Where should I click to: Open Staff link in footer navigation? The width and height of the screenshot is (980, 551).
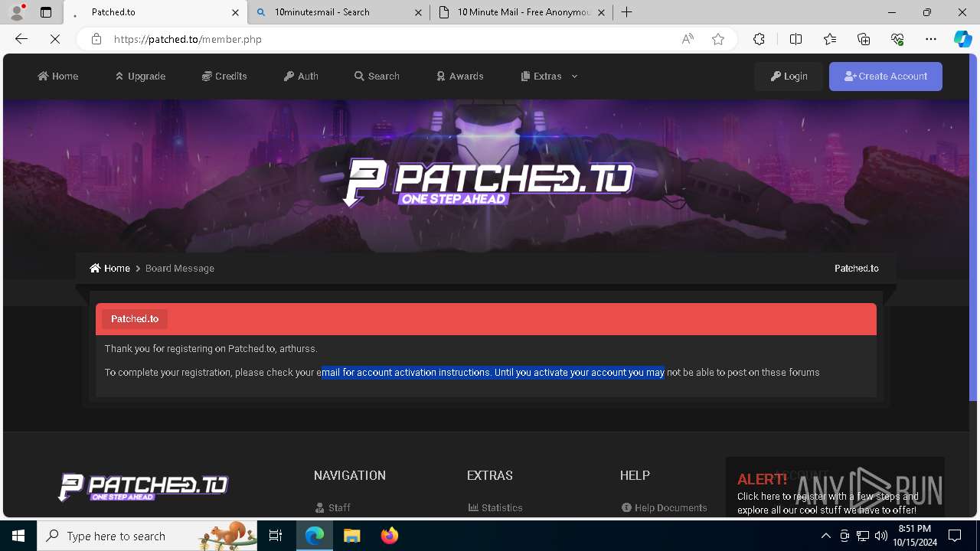332,507
